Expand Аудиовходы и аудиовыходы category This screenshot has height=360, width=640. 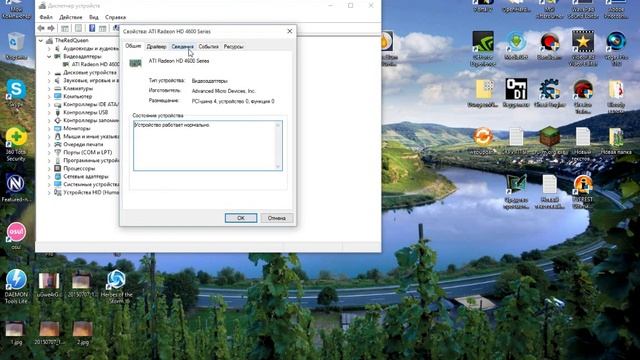[x=49, y=49]
